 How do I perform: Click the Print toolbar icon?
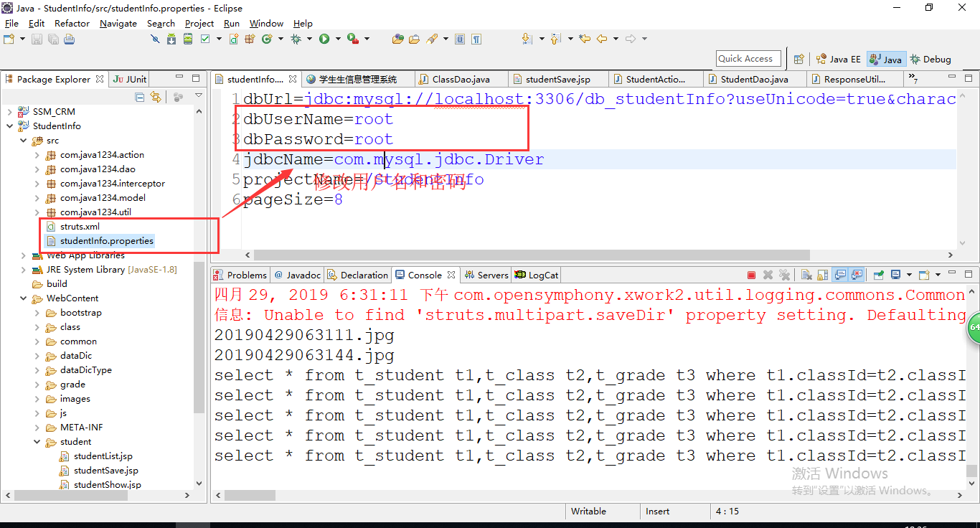(x=69, y=39)
